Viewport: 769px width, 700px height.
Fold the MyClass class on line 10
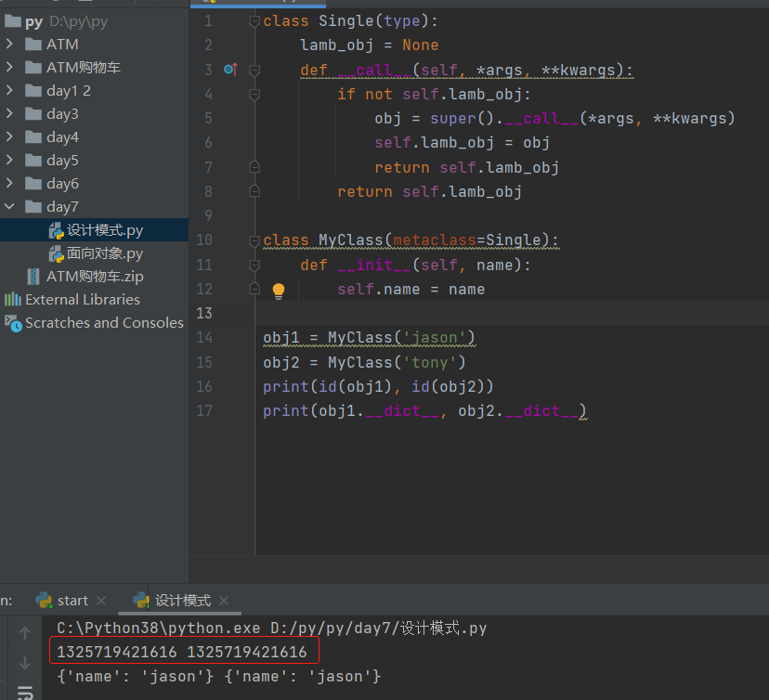[254, 240]
